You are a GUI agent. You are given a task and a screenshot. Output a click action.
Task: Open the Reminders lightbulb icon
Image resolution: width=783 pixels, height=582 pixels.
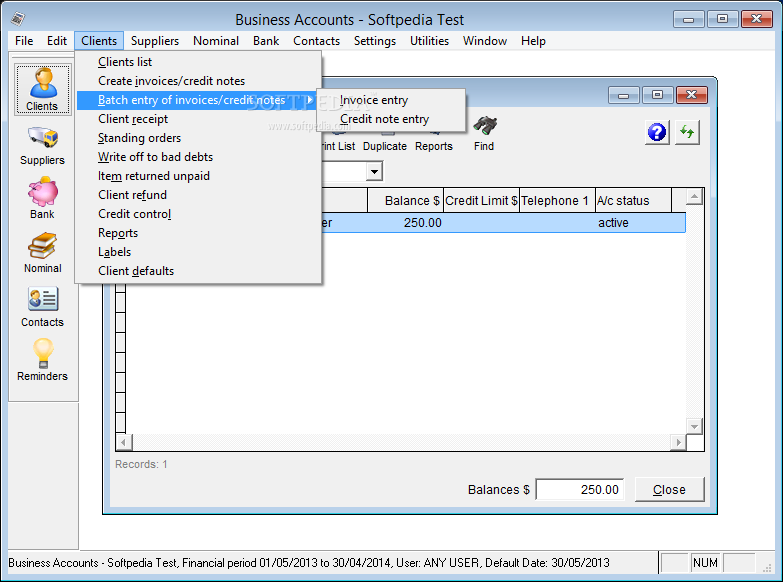click(x=42, y=360)
